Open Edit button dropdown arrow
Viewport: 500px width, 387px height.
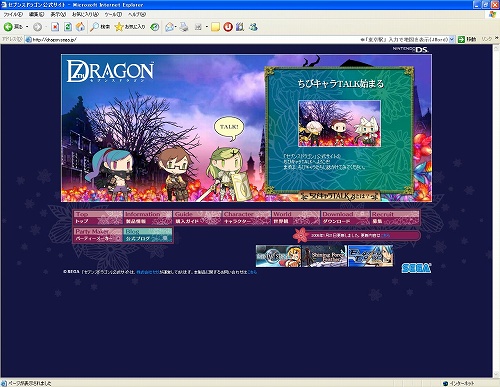click(x=207, y=27)
